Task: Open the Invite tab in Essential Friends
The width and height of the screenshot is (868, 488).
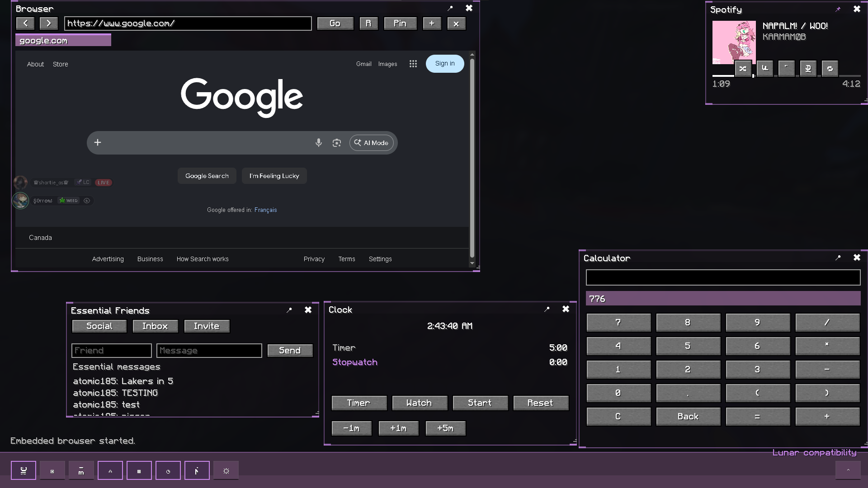Action: coord(207,326)
